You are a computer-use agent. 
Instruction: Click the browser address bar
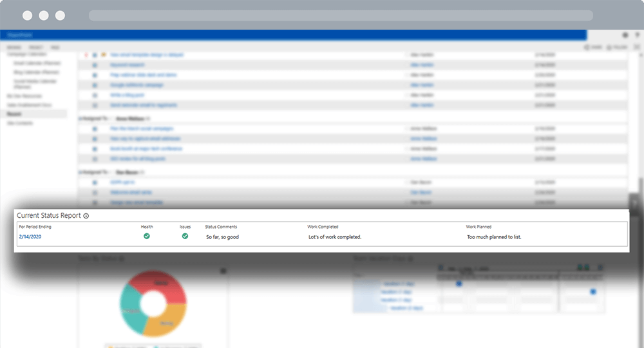coord(341,15)
